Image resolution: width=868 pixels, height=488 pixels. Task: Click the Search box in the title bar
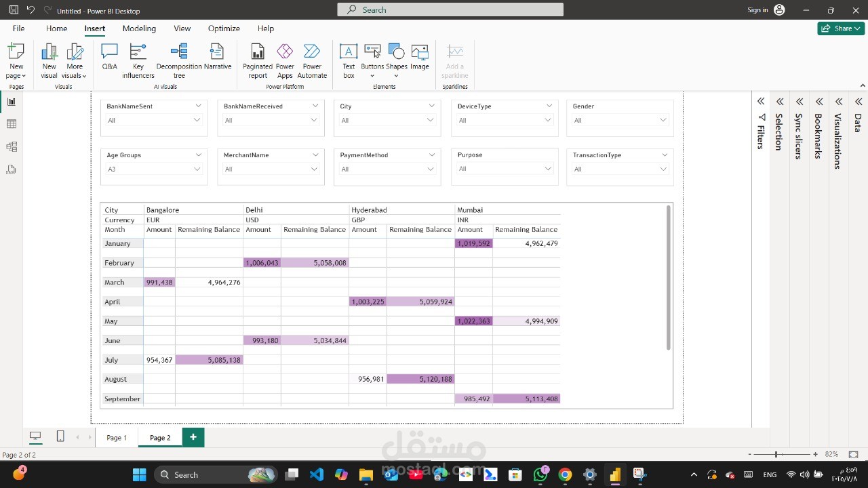450,9
